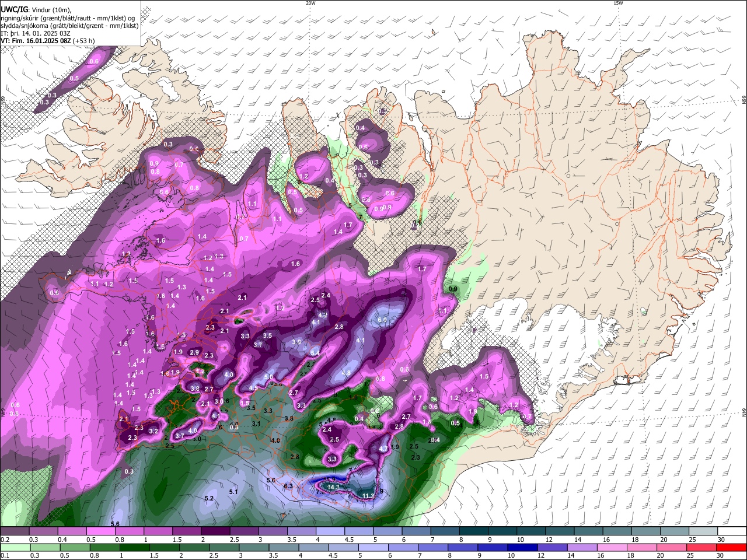
Task: Pick the lavender '14' rain legend swatch
Action: point(582,547)
